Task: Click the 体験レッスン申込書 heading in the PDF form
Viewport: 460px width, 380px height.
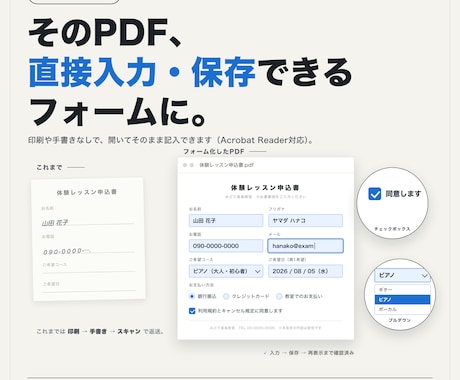Action: tap(265, 188)
